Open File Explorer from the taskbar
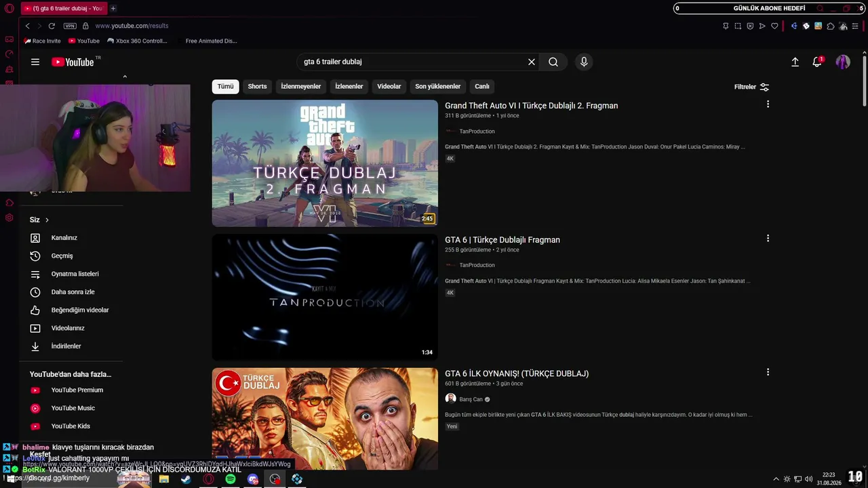The width and height of the screenshot is (868, 488). click(x=163, y=479)
